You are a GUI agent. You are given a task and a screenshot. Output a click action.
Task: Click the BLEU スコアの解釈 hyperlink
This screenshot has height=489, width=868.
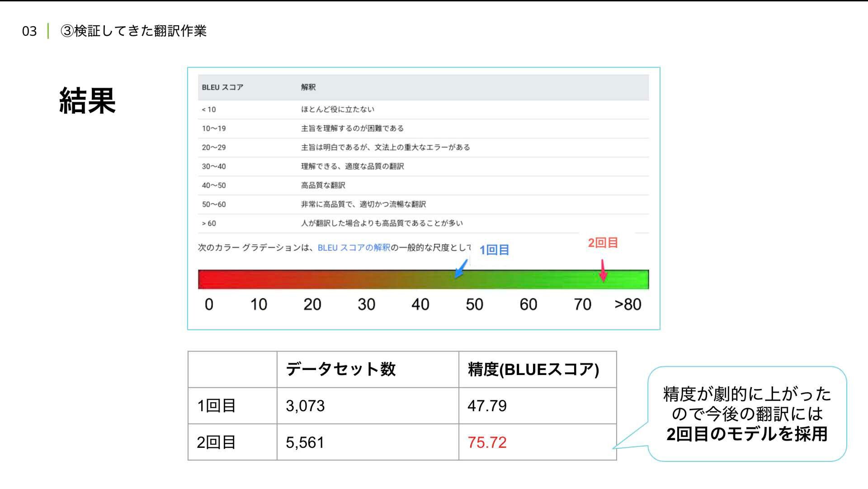[x=354, y=247]
